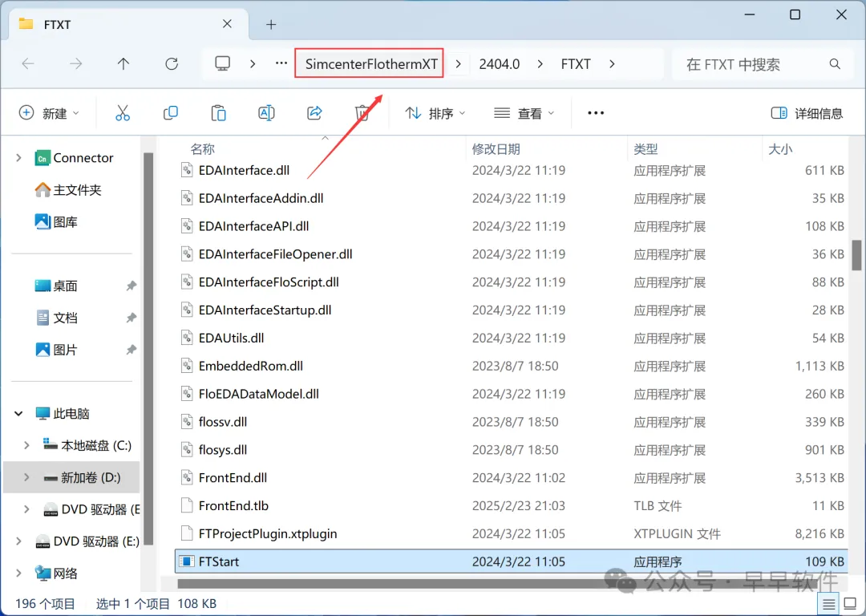This screenshot has height=616, width=866.
Task: Open the 查看 view dropdown
Action: [x=524, y=113]
